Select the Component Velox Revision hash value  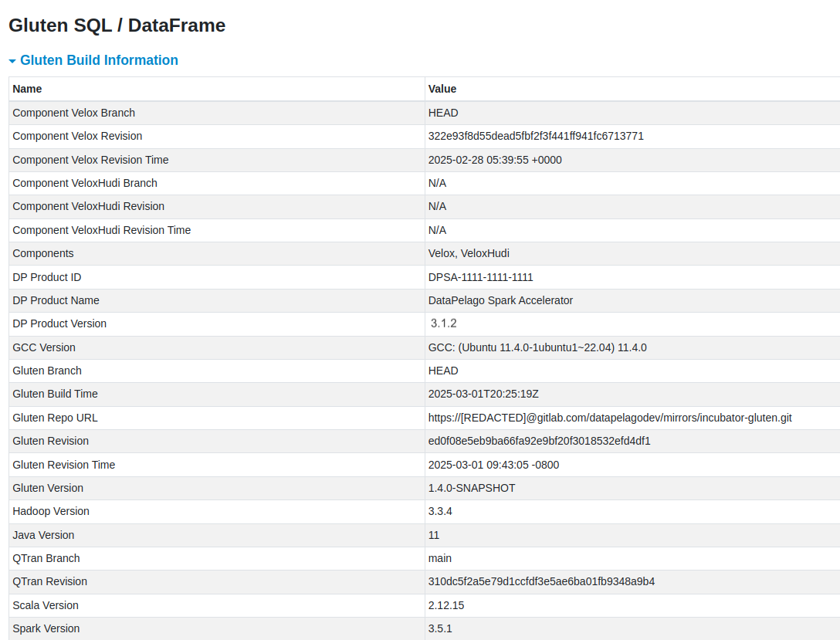pyautogui.click(x=536, y=136)
